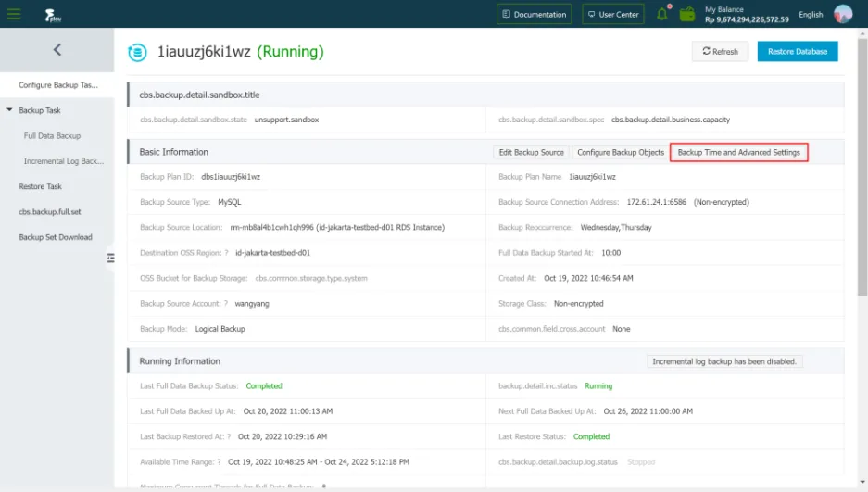Viewport: 868px width, 492px height.
Task: Click the sidebar collapse handle icon
Action: click(x=110, y=258)
